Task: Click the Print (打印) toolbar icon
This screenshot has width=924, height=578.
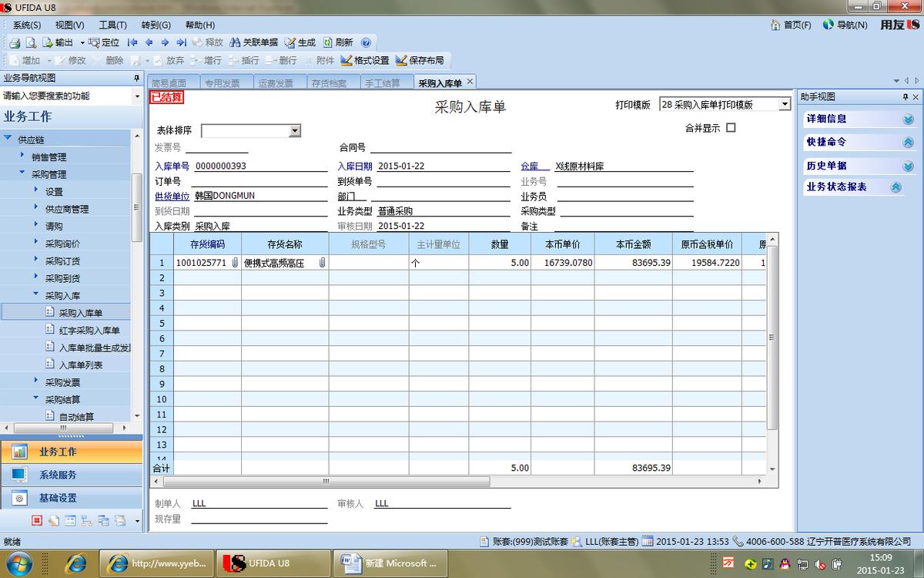Action: click(x=15, y=42)
